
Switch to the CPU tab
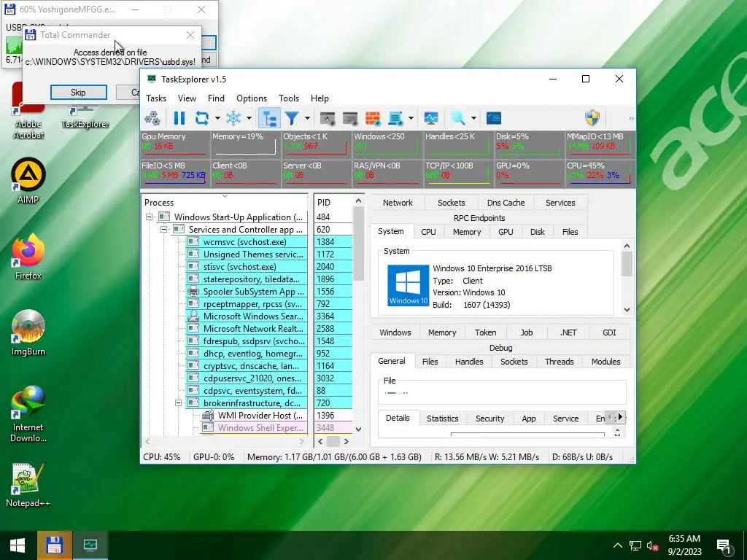pos(428,232)
